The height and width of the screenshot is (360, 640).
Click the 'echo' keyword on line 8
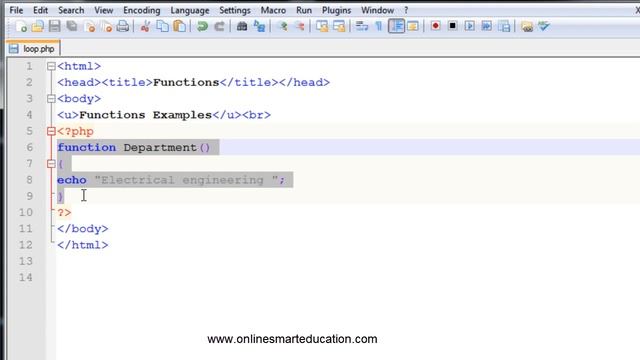coord(72,180)
